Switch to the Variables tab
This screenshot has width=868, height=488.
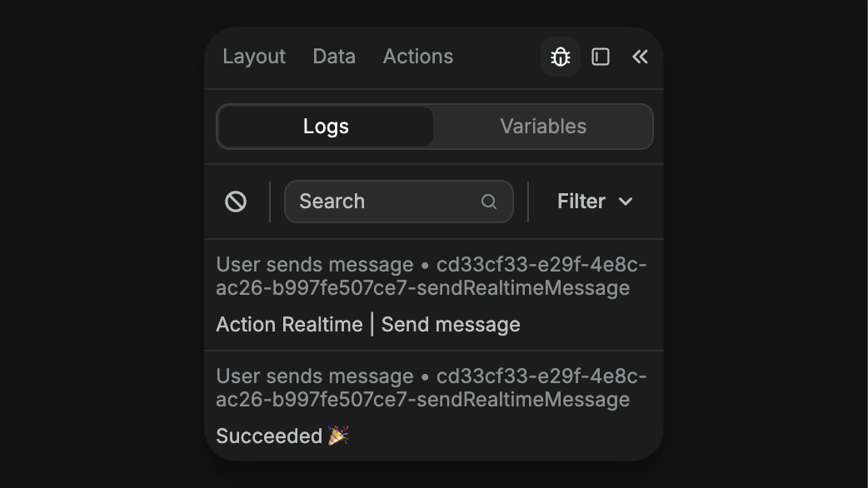[543, 126]
